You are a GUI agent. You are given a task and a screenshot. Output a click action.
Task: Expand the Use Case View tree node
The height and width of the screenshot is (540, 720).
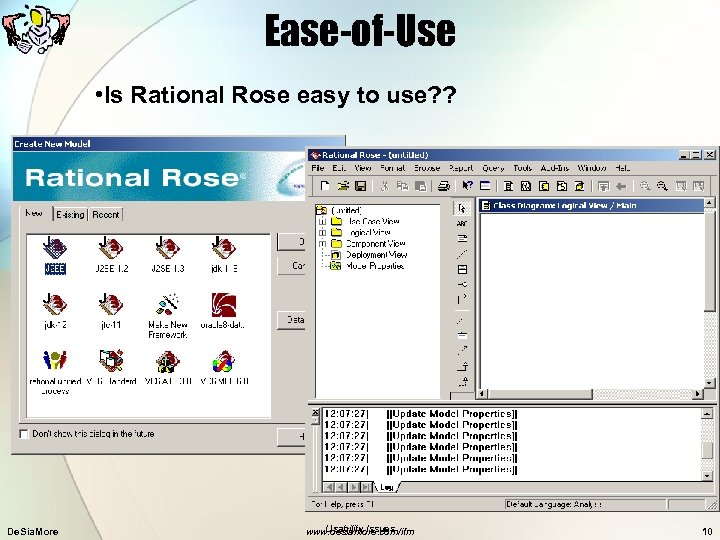click(x=322, y=221)
